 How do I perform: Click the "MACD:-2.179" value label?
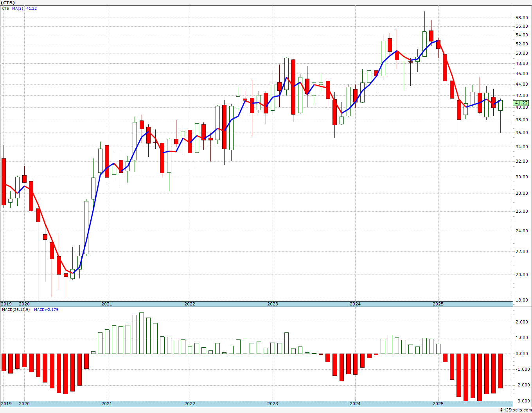[x=46, y=310]
